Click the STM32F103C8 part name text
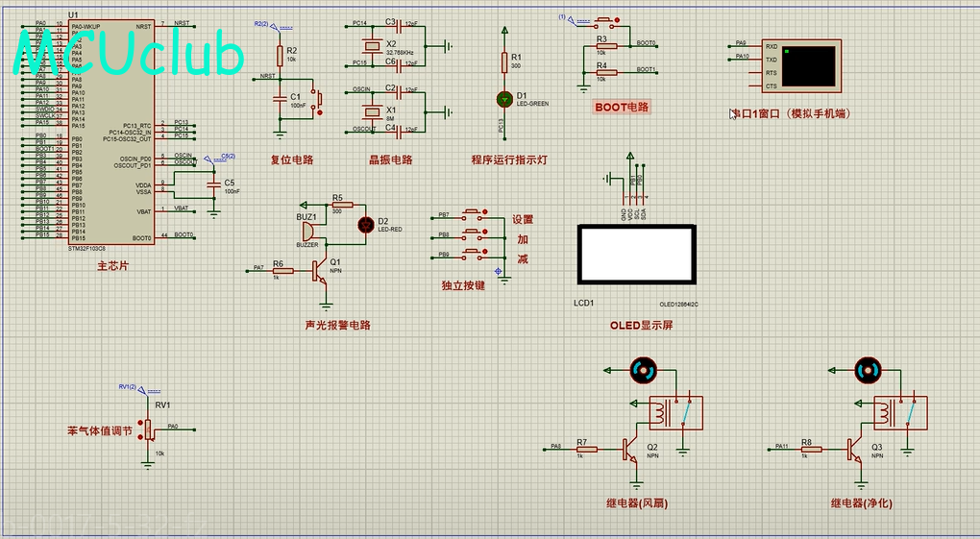Screen dimensions: 980x539 point(86,248)
